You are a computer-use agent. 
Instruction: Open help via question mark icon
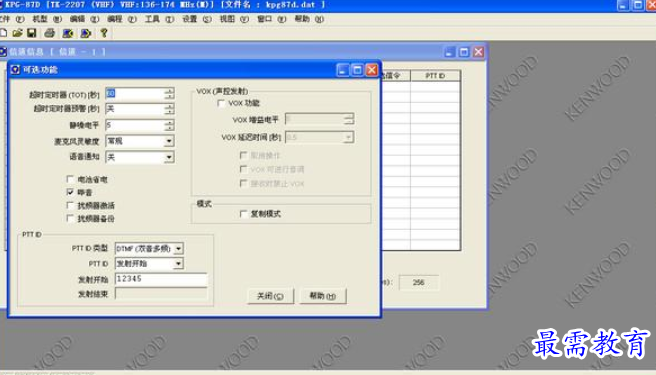click(x=104, y=33)
